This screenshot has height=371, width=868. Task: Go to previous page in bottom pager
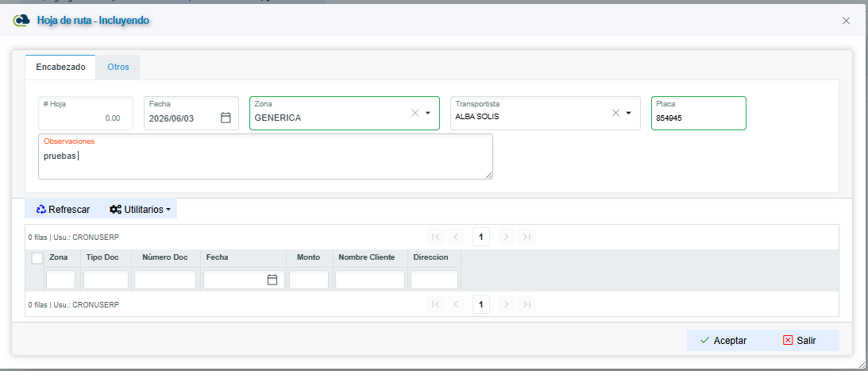(456, 304)
